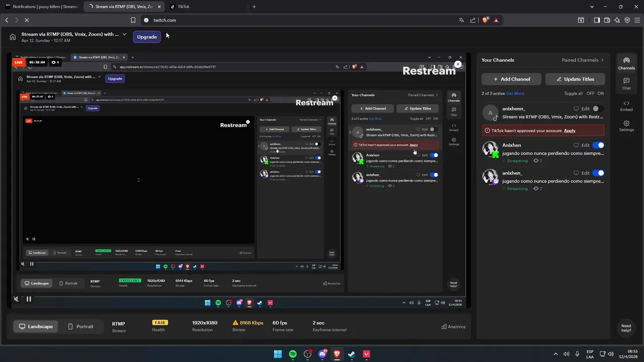
Task: Click the 1920x1080 resolution value
Action: point(205,323)
